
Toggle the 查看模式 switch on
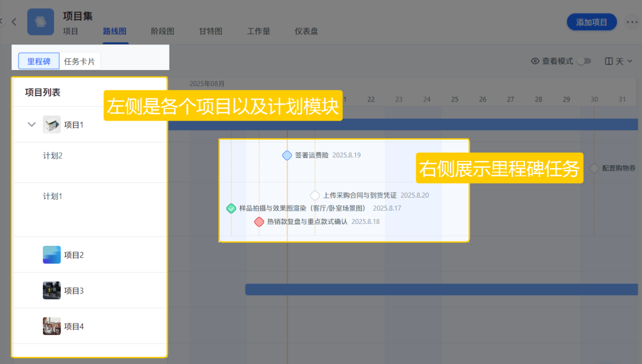point(584,61)
